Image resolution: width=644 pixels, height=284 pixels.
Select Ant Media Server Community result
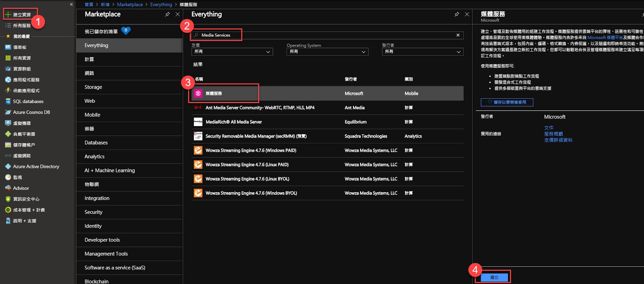pyautogui.click(x=327, y=108)
